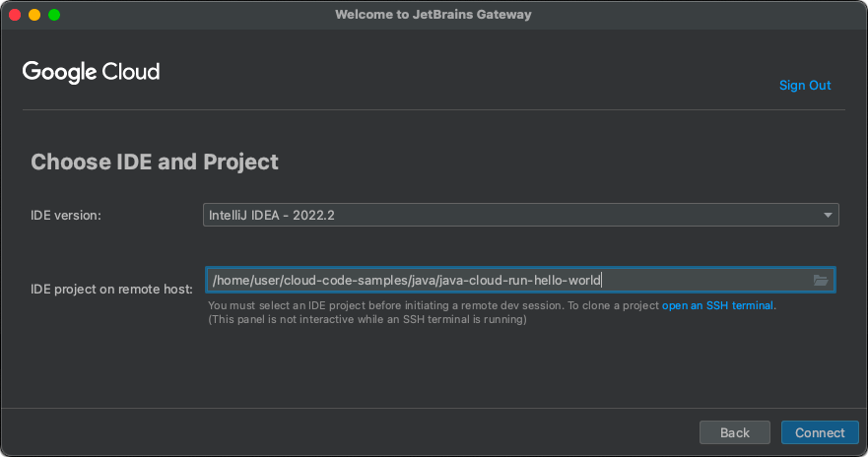Click the 'Welcome to JetBrains Gateway' title bar
Screen dimensions: 868x457
[434, 15]
